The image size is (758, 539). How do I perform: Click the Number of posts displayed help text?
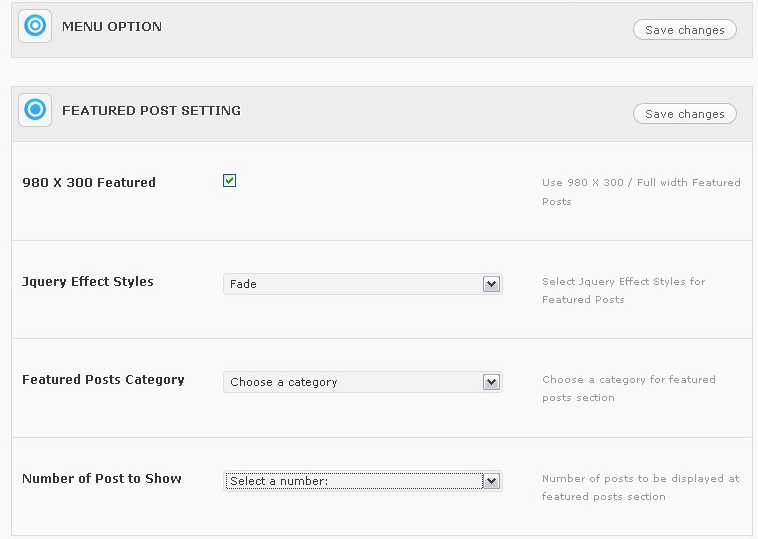pyautogui.click(x=640, y=487)
